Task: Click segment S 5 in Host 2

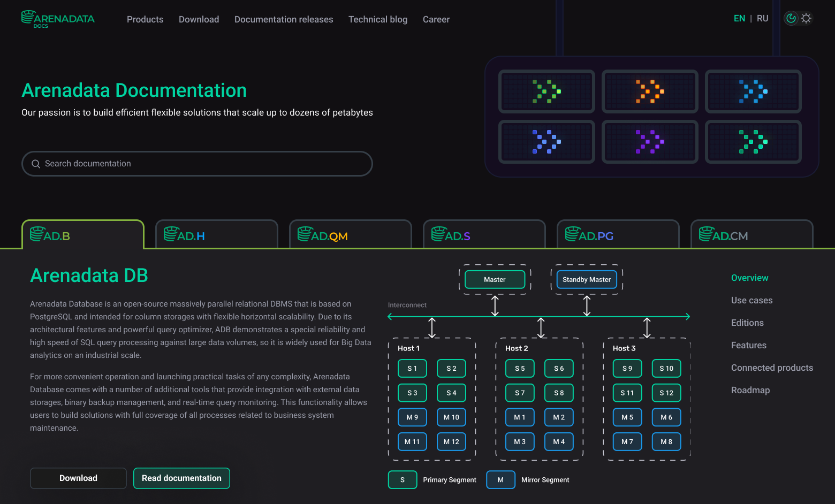Action: coord(520,368)
